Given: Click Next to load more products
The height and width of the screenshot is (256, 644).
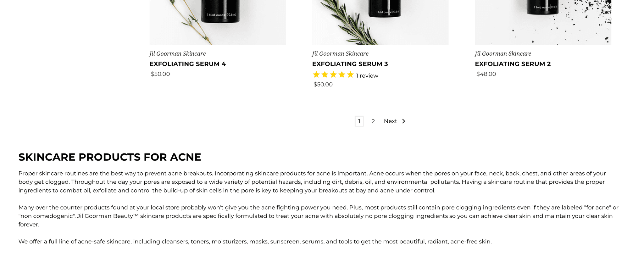Looking at the screenshot, I should tap(390, 121).
